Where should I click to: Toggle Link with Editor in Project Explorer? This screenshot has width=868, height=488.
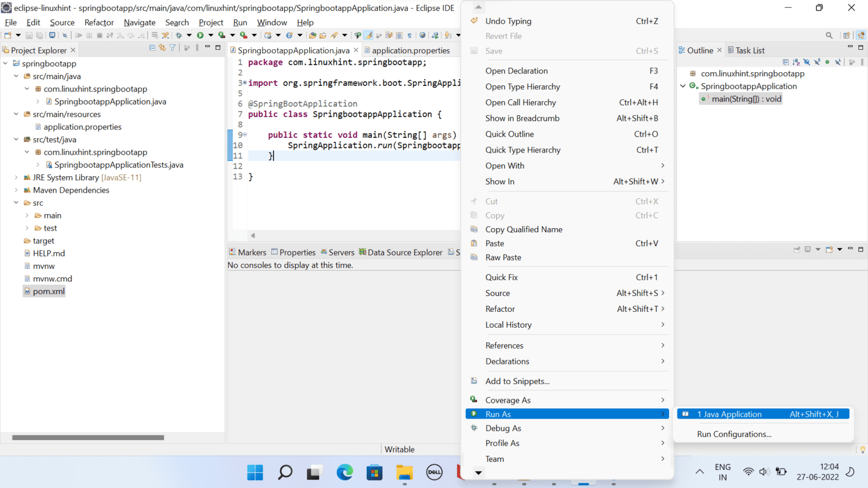(x=162, y=48)
